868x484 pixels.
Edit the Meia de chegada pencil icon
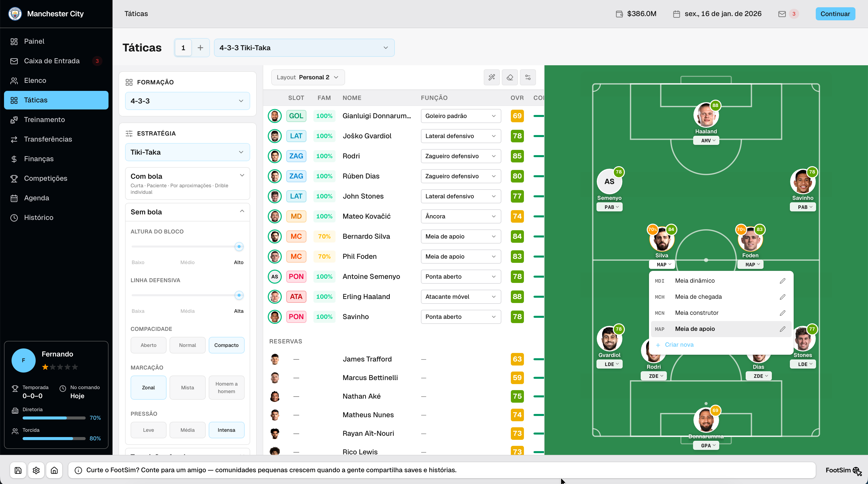pos(782,297)
